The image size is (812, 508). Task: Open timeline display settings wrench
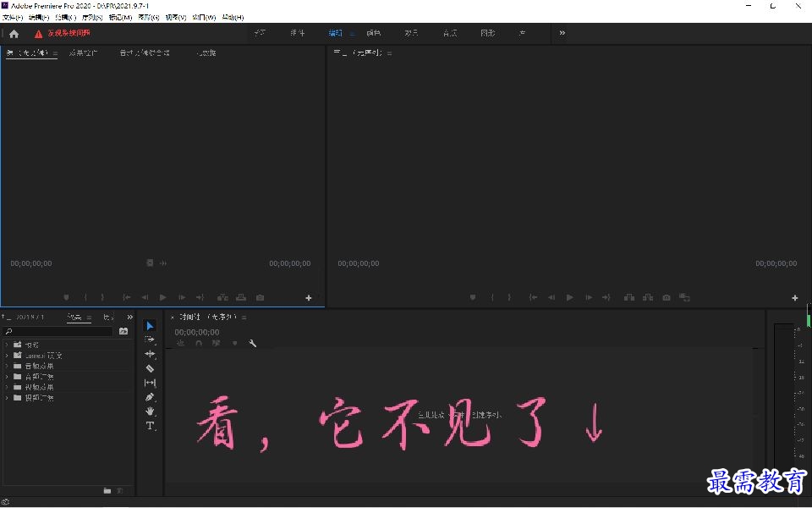tap(253, 343)
